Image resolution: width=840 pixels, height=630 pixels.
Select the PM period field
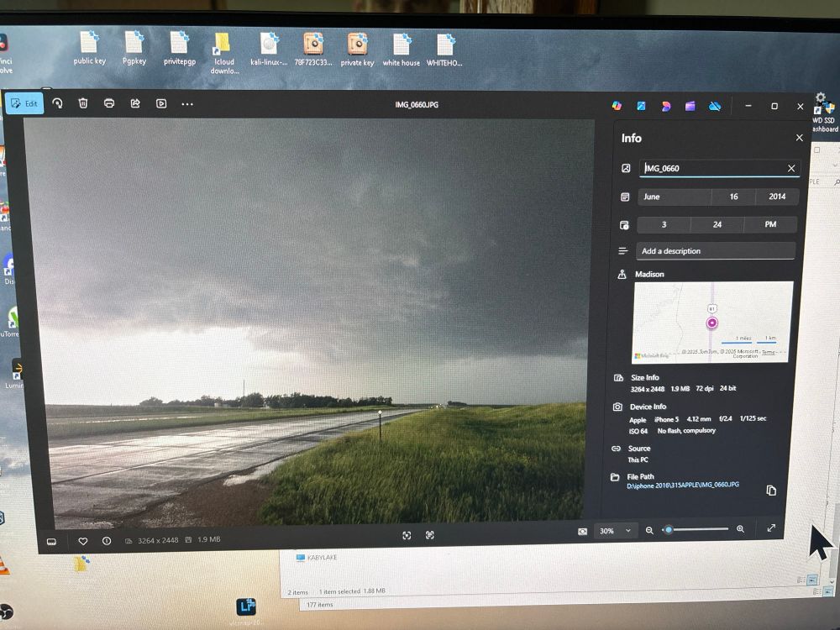(x=770, y=224)
